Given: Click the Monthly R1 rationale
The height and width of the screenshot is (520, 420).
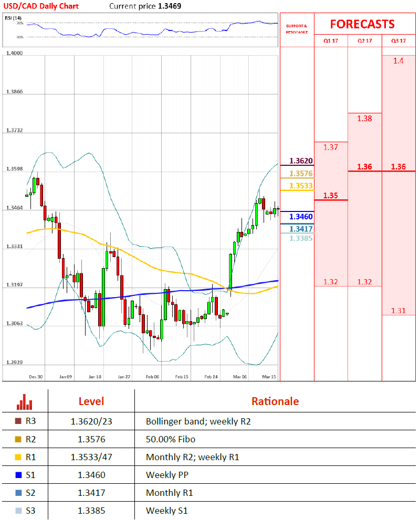Looking at the screenshot, I should click(170, 493).
